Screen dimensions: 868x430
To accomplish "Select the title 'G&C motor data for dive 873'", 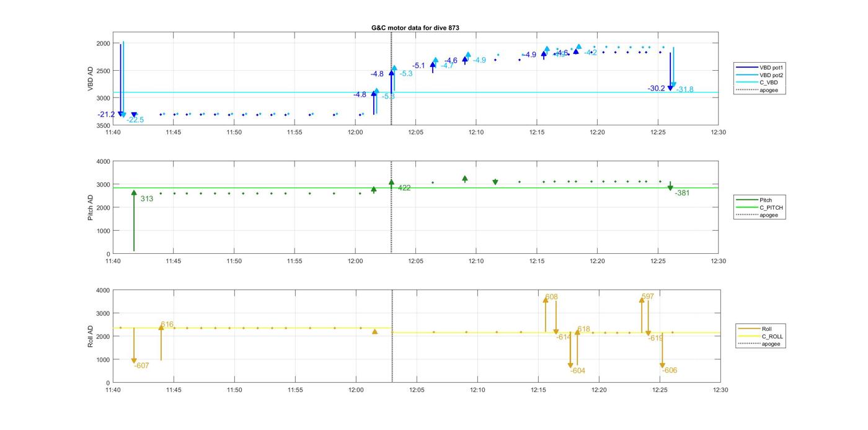I will [415, 28].
